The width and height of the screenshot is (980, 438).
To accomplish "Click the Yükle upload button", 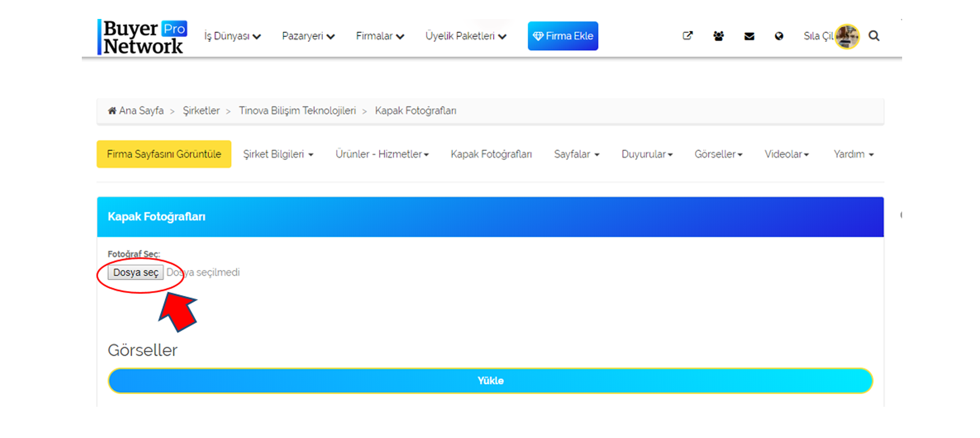I will [490, 380].
